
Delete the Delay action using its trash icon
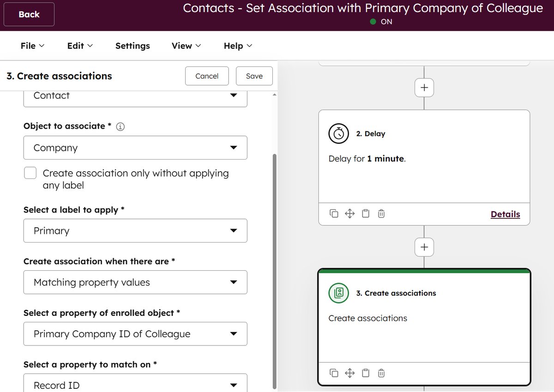(381, 213)
